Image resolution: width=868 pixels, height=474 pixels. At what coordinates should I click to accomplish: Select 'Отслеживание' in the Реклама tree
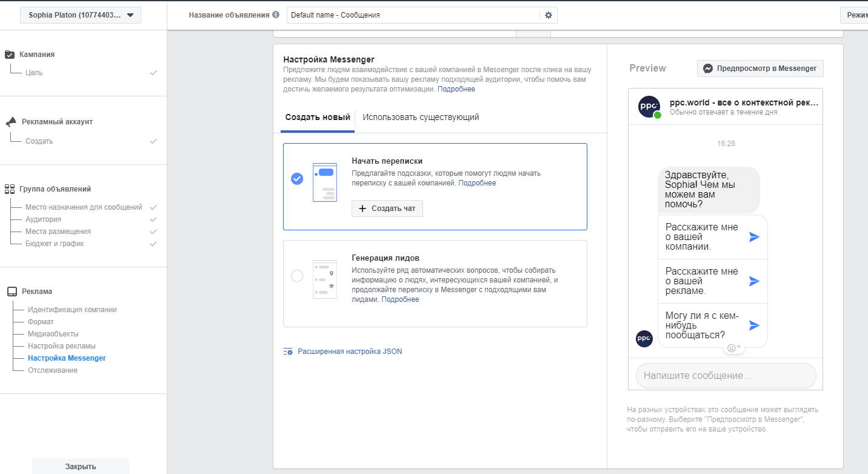pyautogui.click(x=53, y=370)
